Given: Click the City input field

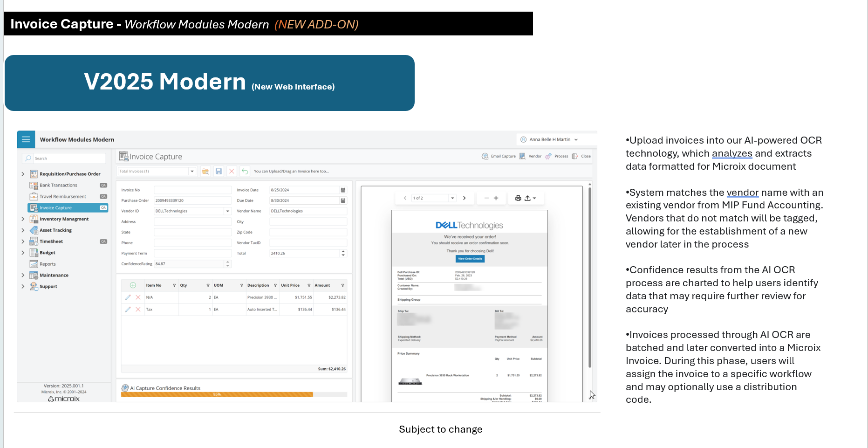Looking at the screenshot, I should (x=308, y=222).
